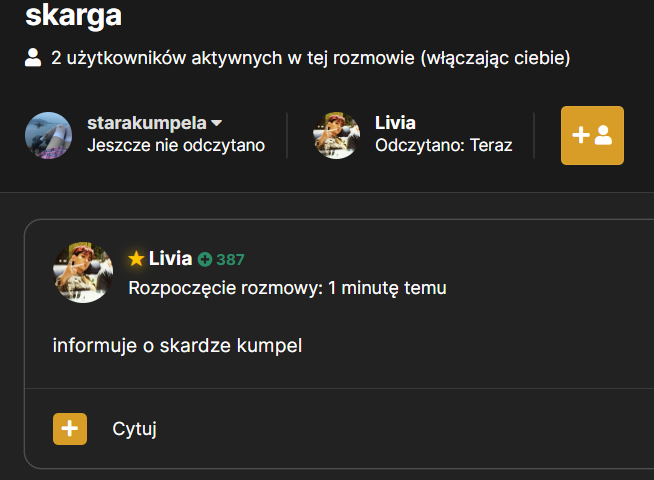Click the skarga conversation title

(x=73, y=16)
